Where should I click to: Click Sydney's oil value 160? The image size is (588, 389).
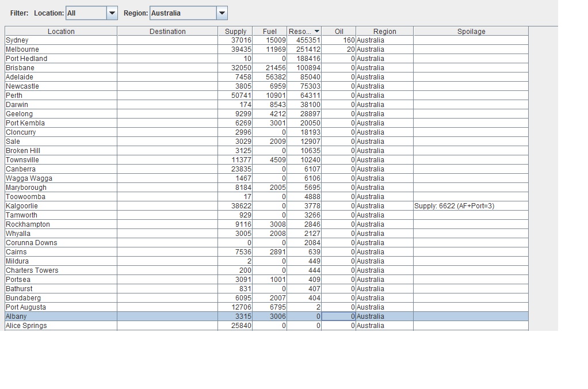tap(349, 40)
